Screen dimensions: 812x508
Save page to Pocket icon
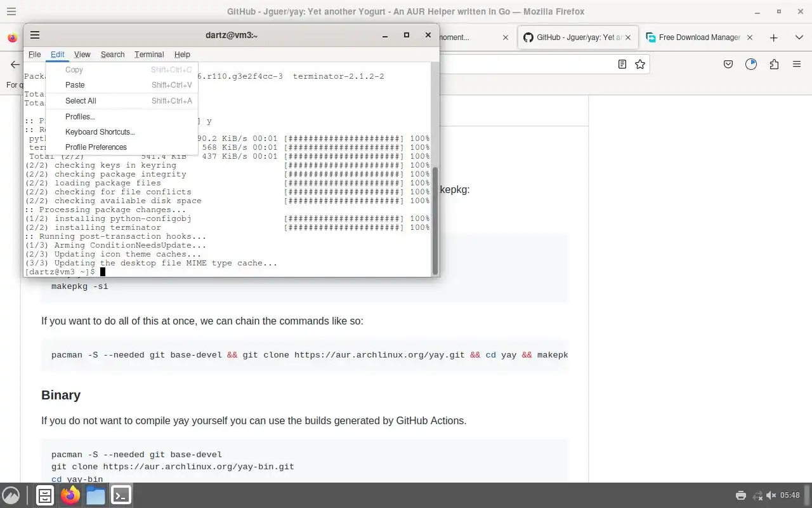pyautogui.click(x=728, y=64)
